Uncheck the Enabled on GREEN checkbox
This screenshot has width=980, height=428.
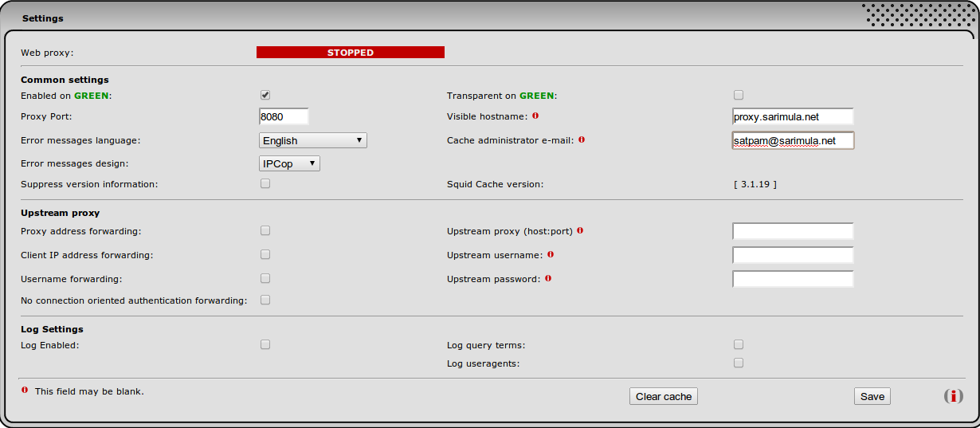tap(265, 95)
